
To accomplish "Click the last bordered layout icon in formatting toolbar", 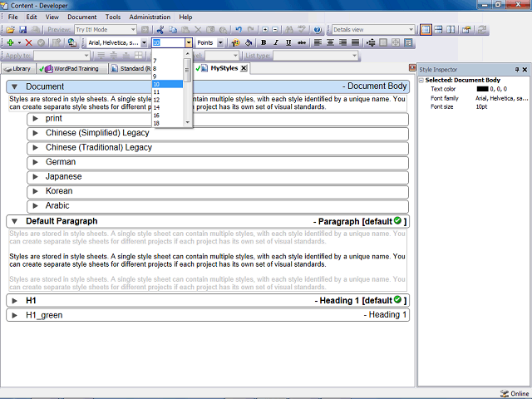I will (408, 42).
